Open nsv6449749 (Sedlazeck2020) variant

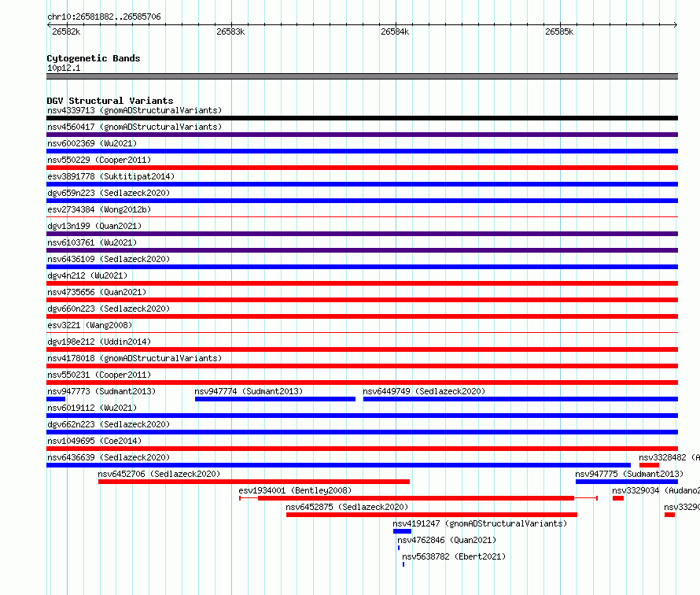pyautogui.click(x=424, y=391)
